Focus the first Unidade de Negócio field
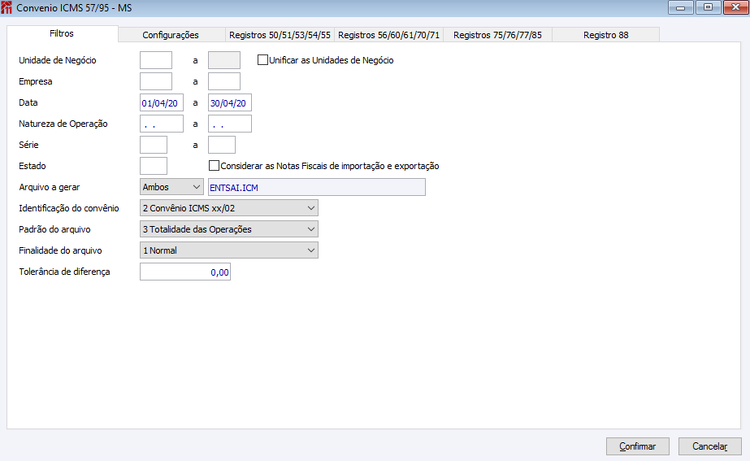Viewport: 750px width, 461px height. click(156, 60)
